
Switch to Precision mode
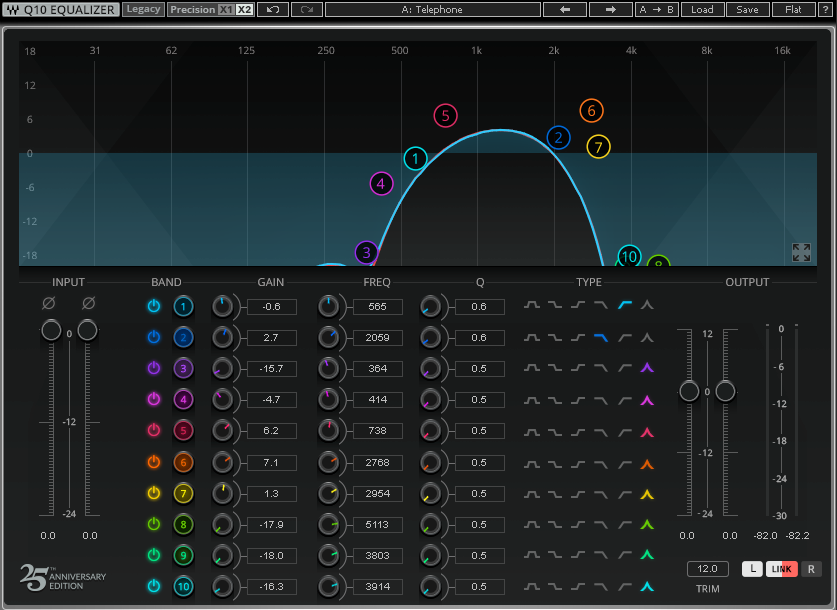[192, 10]
